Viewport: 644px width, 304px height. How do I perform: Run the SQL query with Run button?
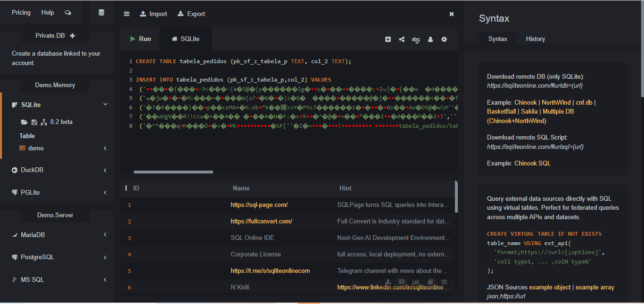coord(140,39)
